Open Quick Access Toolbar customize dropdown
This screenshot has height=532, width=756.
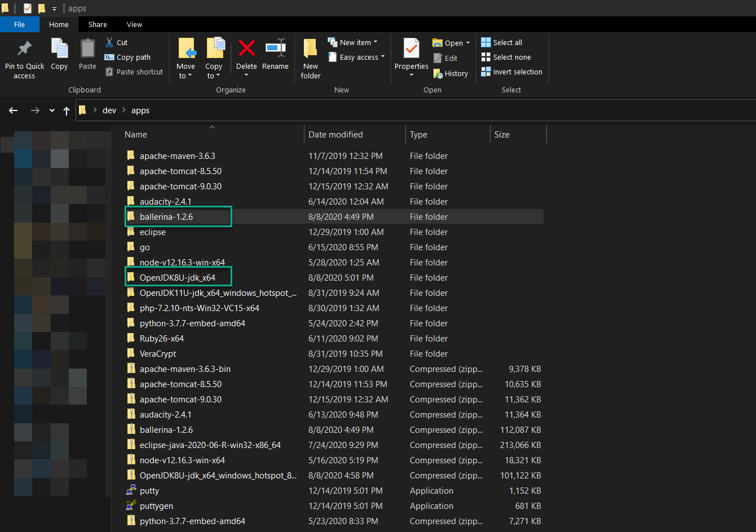(54, 9)
